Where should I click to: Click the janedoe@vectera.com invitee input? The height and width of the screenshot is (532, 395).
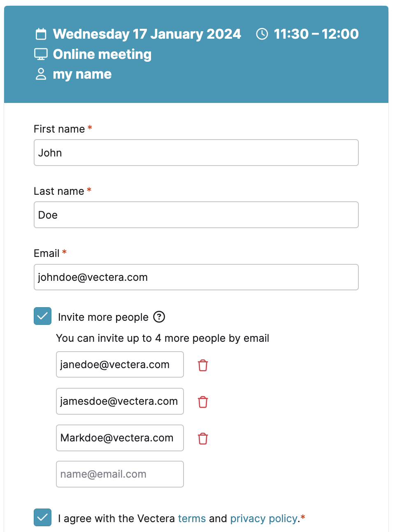click(120, 364)
